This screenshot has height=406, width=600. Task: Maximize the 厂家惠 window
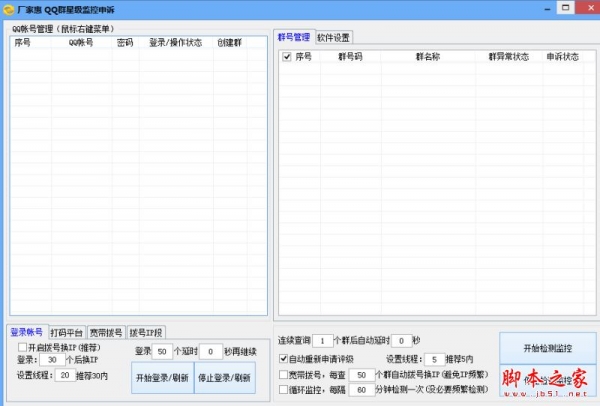pos(566,8)
